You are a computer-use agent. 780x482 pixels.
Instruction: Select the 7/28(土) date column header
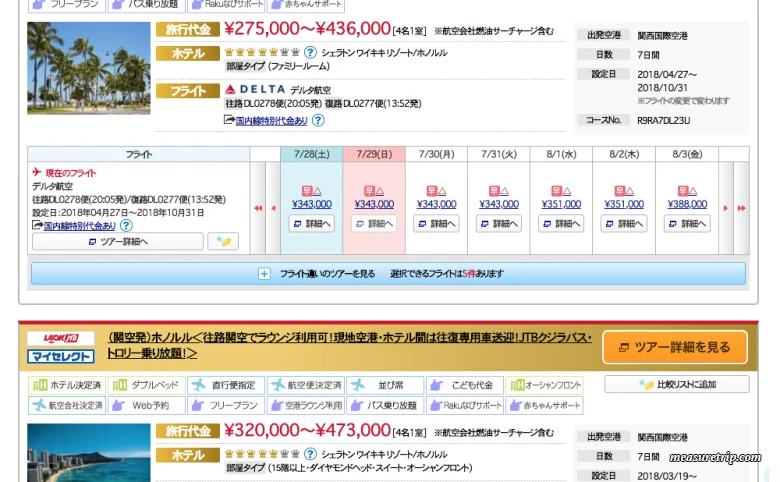tap(311, 154)
